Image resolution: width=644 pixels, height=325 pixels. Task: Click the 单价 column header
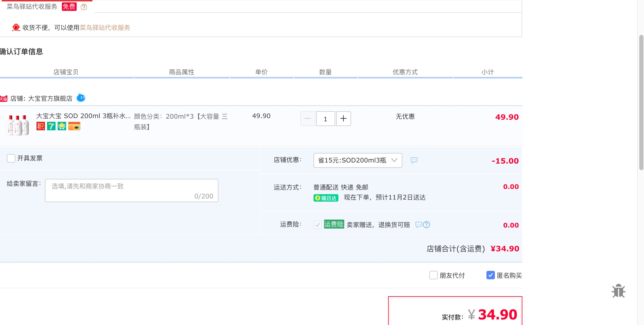click(261, 72)
